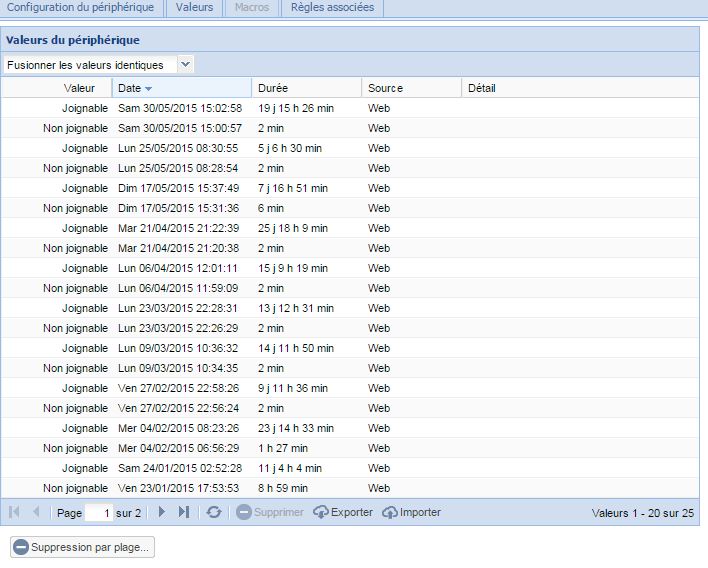Go to the first page of values
This screenshot has width=708, height=568.
(15, 512)
